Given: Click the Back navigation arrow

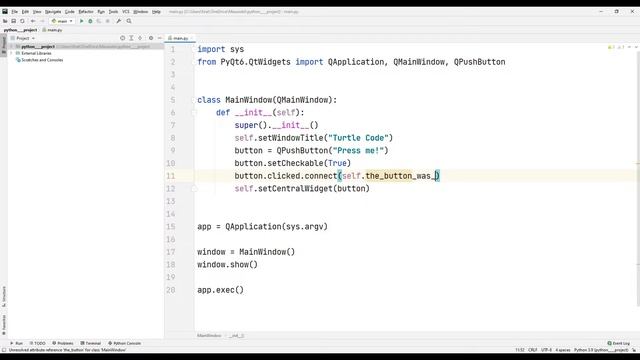Looking at the screenshot, I should coord(33,21).
